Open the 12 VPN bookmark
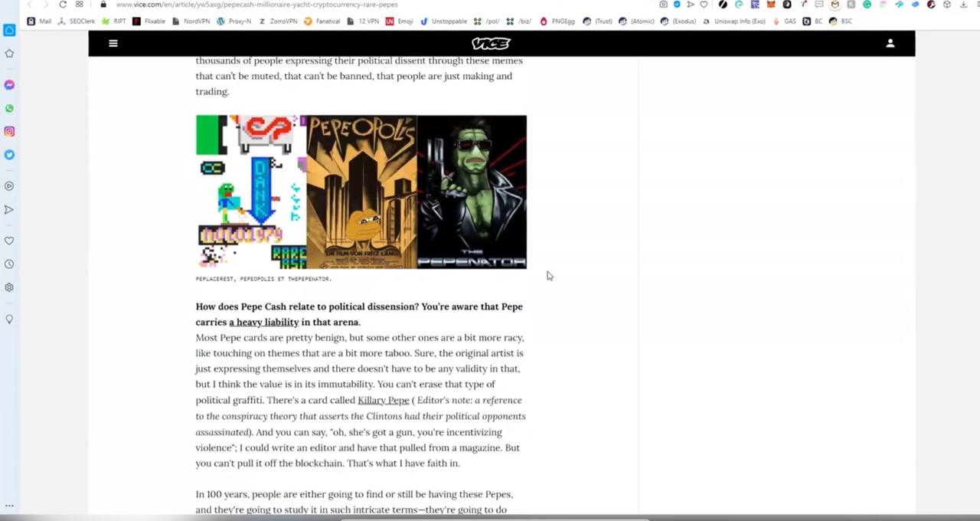This screenshot has height=521, width=980. click(363, 21)
